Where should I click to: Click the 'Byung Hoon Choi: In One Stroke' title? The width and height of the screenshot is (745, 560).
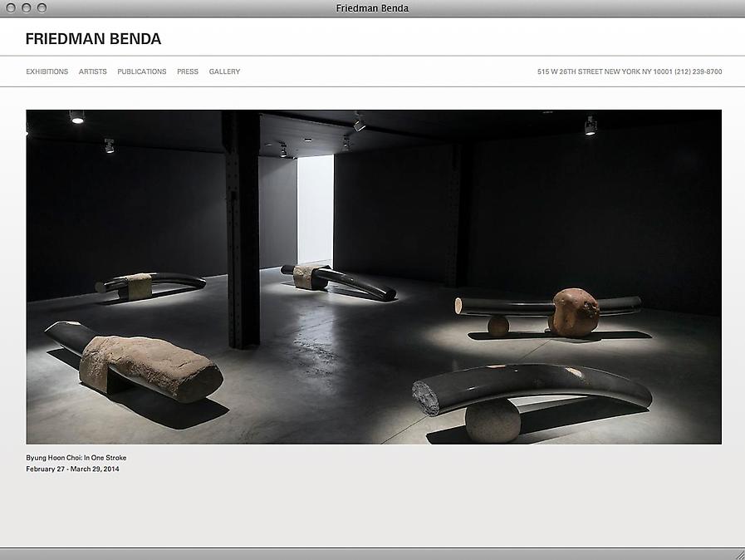click(x=76, y=457)
